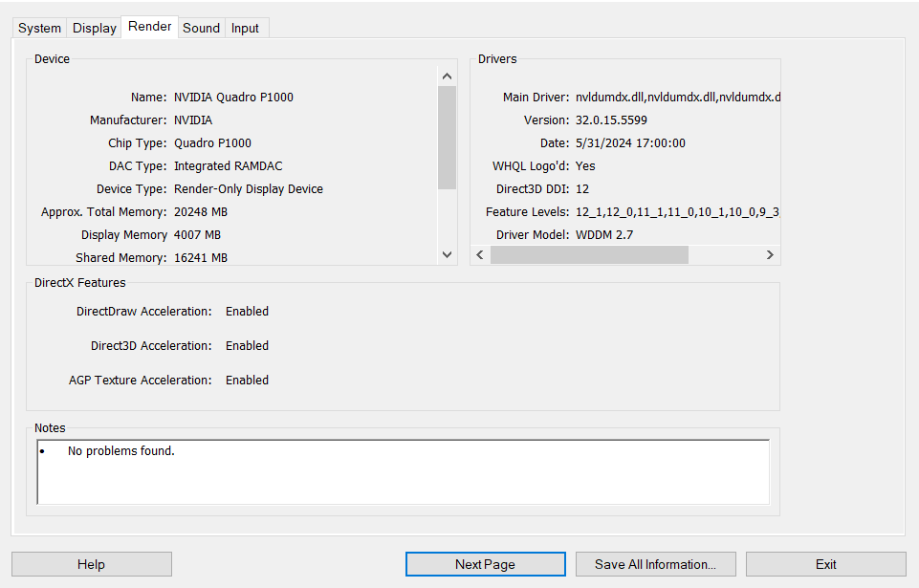Viewport: 919px width, 588px height.
Task: Select the driver version 32.0.15.5599 text
Action: click(611, 120)
